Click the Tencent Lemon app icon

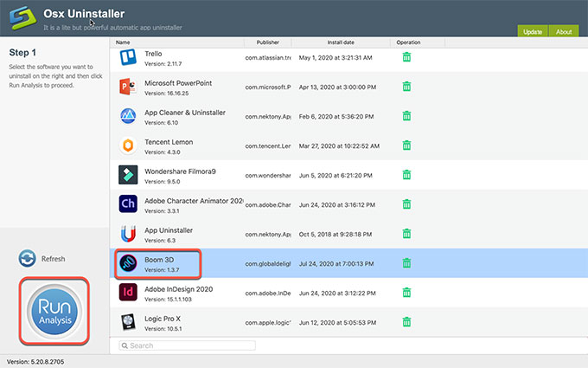(128, 145)
